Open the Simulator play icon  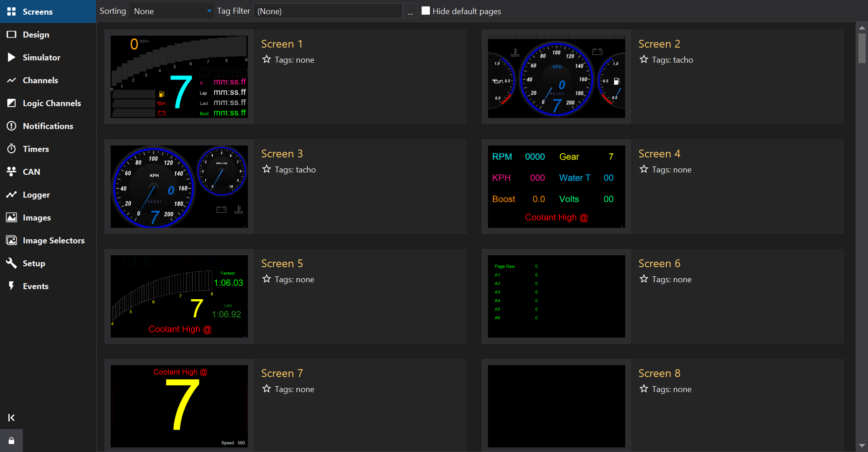click(x=11, y=57)
